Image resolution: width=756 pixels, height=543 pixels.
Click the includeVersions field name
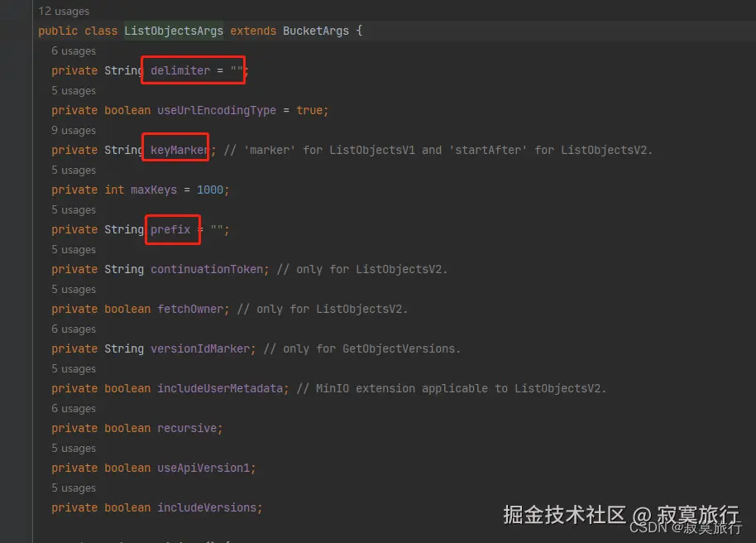point(207,507)
